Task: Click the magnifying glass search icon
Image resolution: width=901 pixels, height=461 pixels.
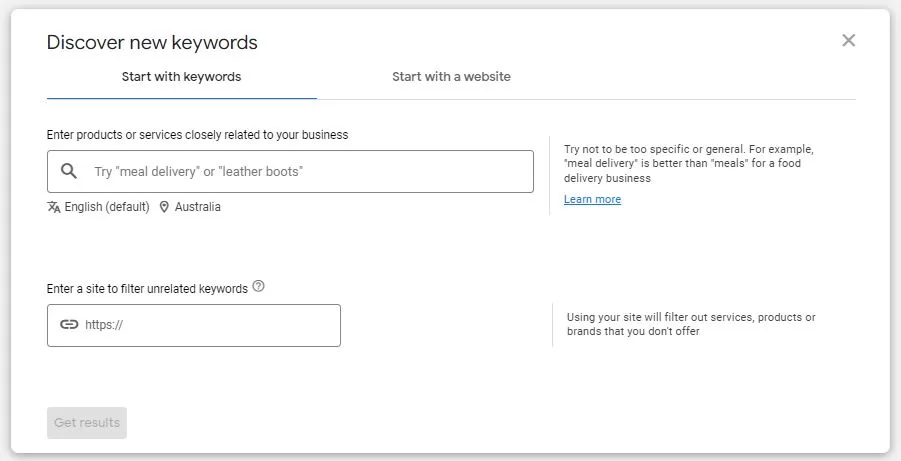Action: click(69, 171)
